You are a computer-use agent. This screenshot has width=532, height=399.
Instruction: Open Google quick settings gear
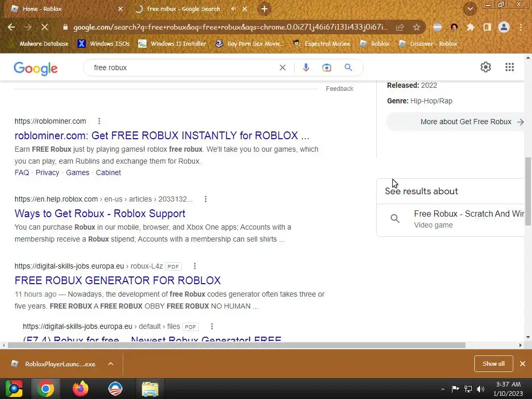486,67
